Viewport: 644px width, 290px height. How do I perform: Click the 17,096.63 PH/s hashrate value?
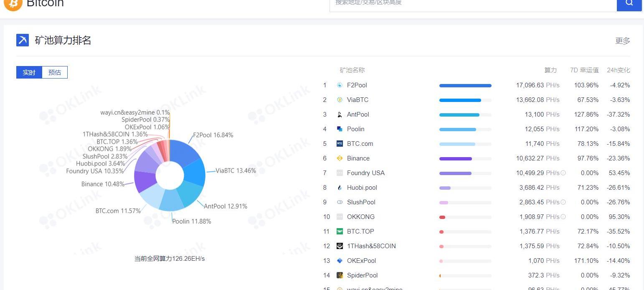coord(538,85)
